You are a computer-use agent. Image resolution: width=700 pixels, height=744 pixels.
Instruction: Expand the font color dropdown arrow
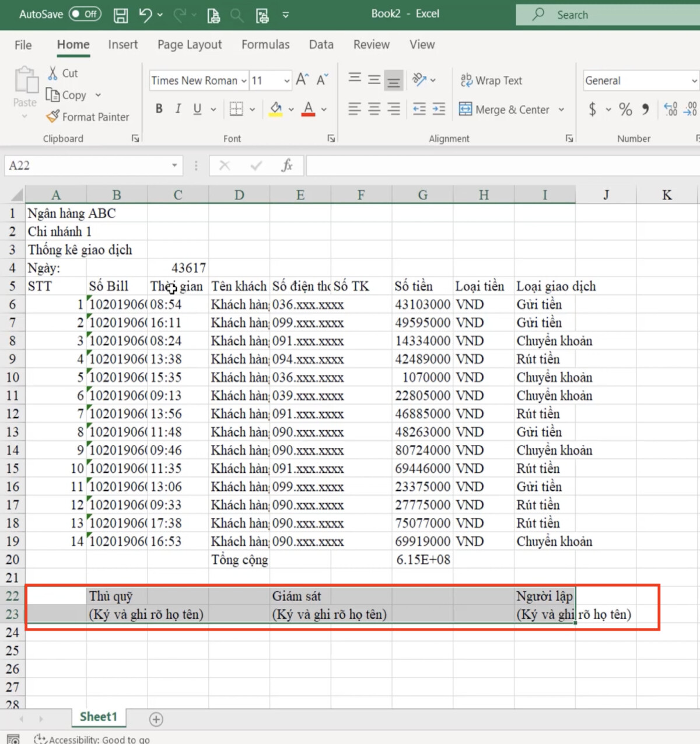point(324,109)
